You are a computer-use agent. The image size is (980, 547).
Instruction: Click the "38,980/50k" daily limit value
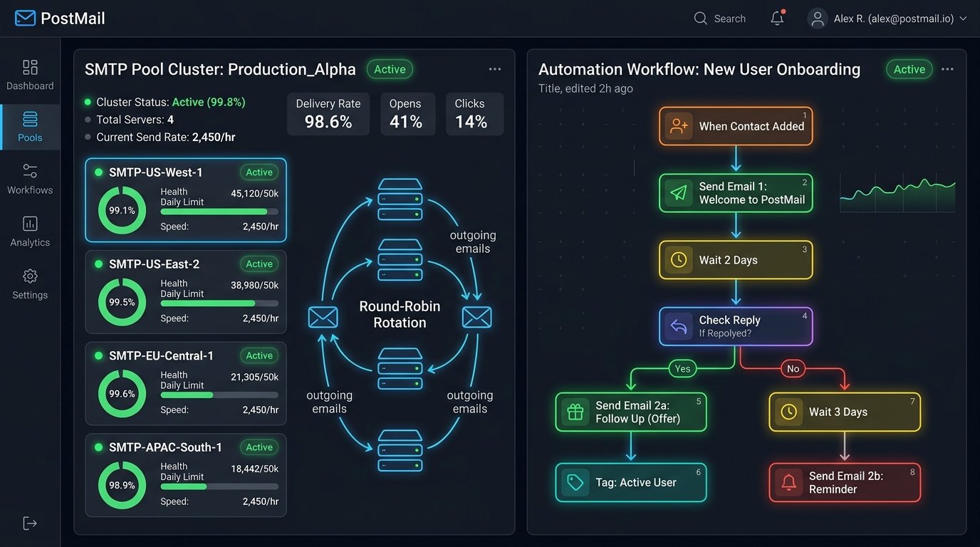click(255, 285)
